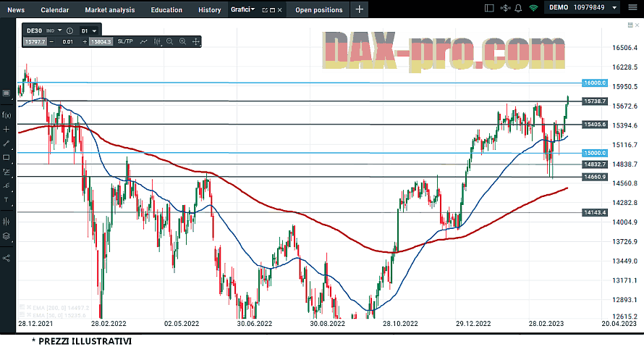Buy at 15804.3 price button
The width and height of the screenshot is (644, 347).
[101, 41]
